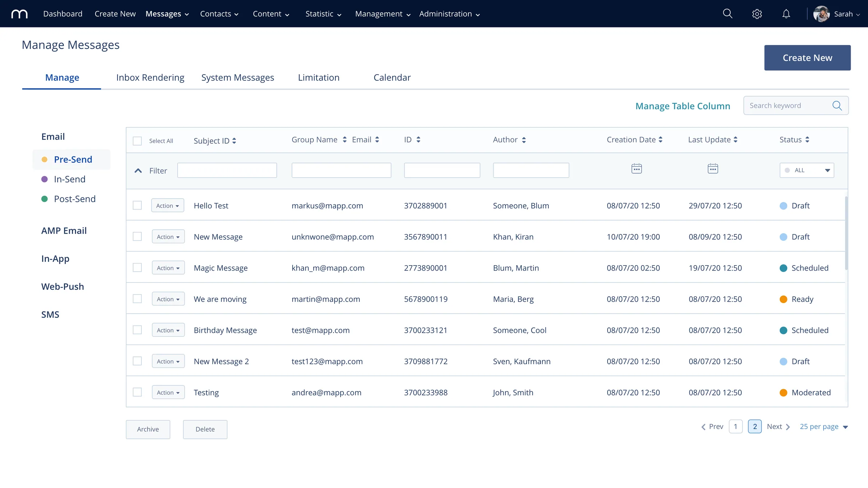Sort by ID column arrows
868x488 pixels.
click(418, 140)
